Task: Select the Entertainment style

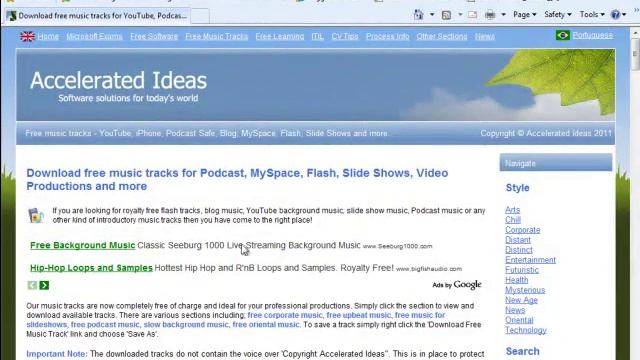Action: point(530,260)
